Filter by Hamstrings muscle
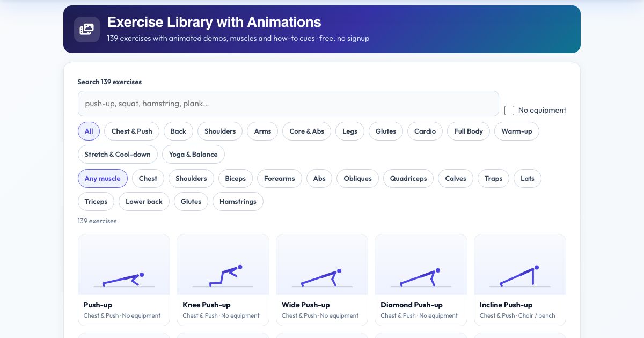 [x=238, y=201]
